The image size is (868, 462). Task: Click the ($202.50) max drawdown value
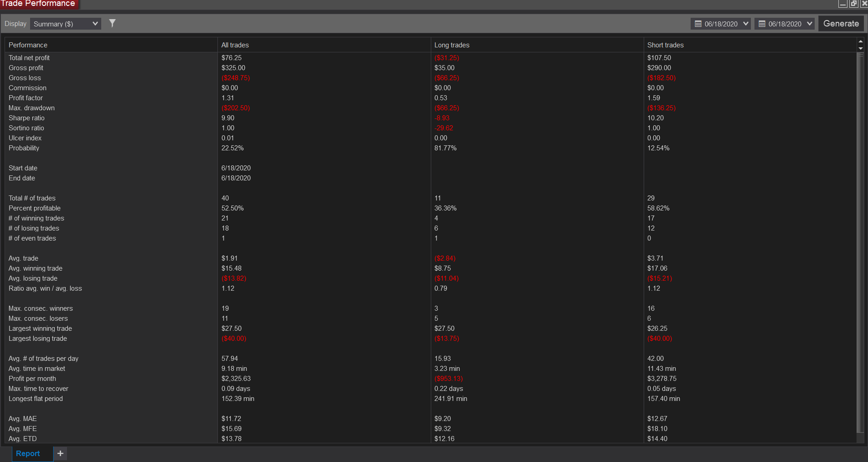tap(236, 108)
